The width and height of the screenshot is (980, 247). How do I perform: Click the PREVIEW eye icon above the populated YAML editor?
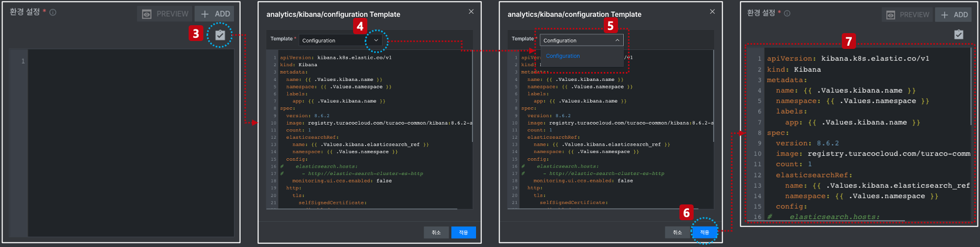click(891, 15)
